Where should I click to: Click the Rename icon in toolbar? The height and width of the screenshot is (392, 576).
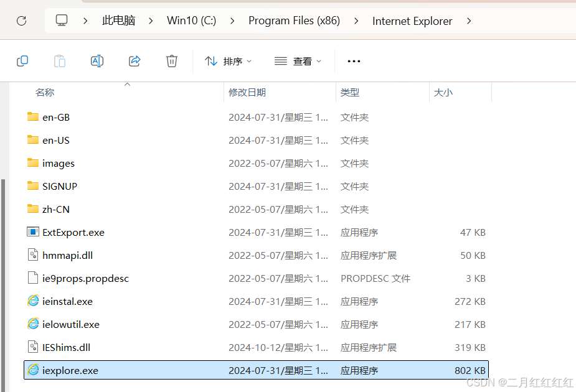pyautogui.click(x=97, y=61)
